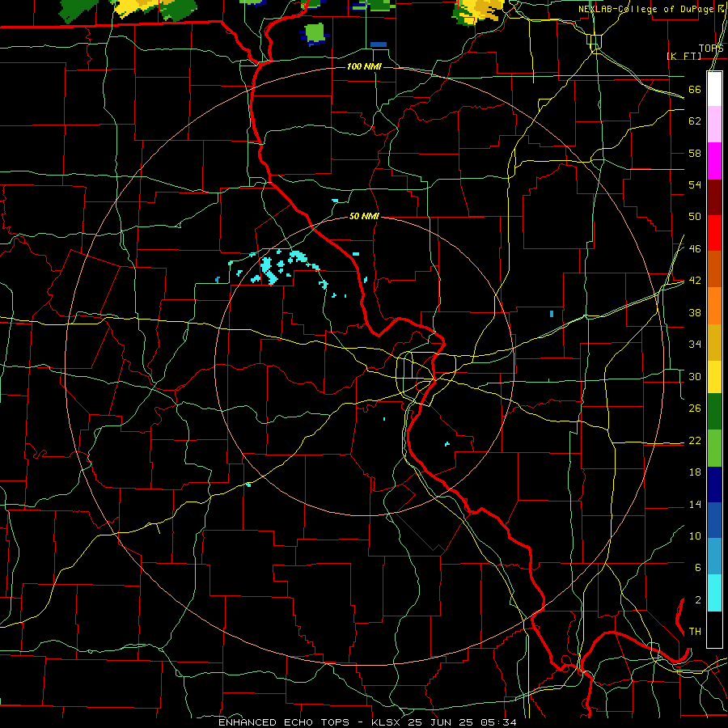Click the "TH" threshold legend label
The image size is (728, 728).
click(695, 632)
